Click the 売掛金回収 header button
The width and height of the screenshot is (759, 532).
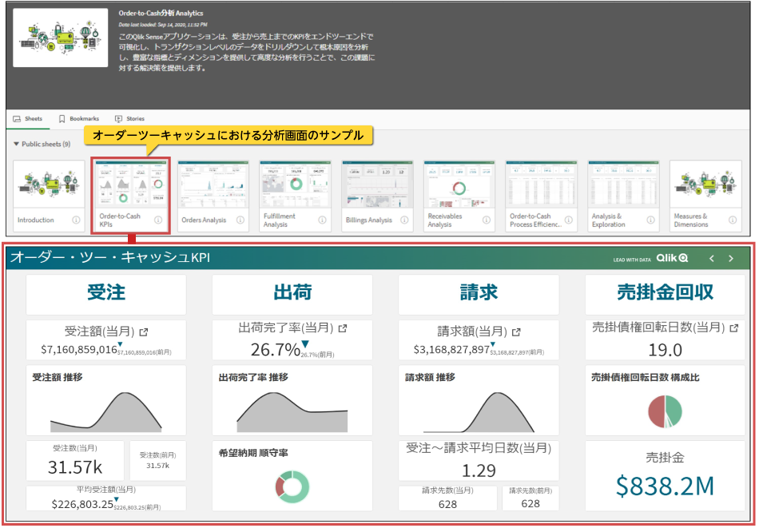[x=665, y=293]
